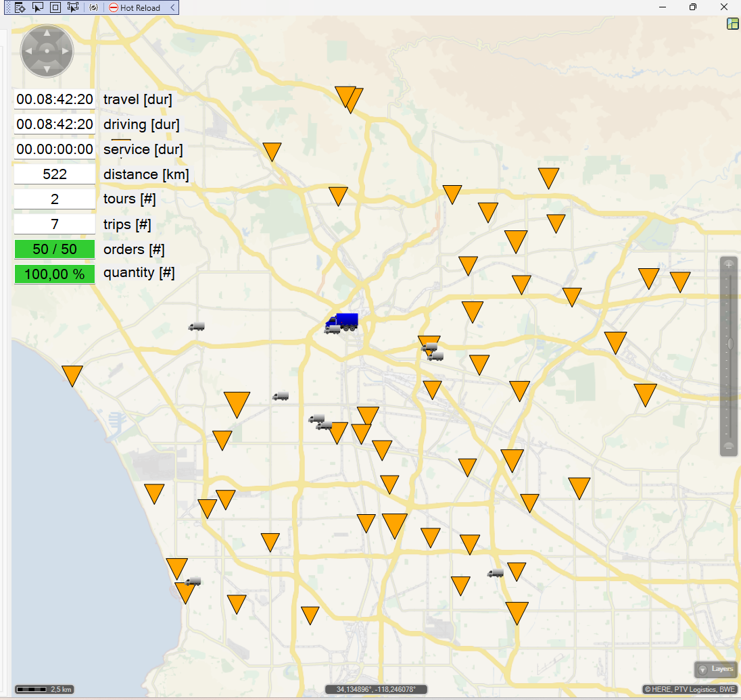The height and width of the screenshot is (700, 741).
Task: Click the Hot Reload button
Action: (135, 7)
